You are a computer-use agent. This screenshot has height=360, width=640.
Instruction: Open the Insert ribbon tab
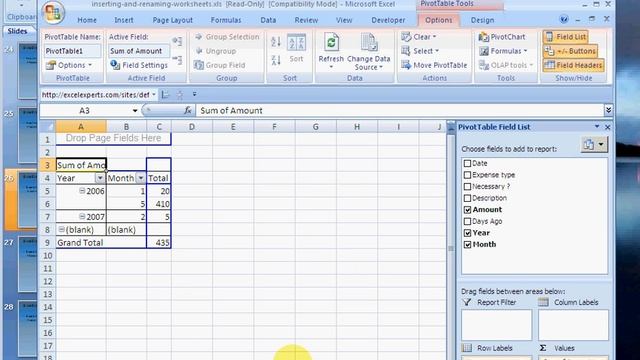point(124,20)
